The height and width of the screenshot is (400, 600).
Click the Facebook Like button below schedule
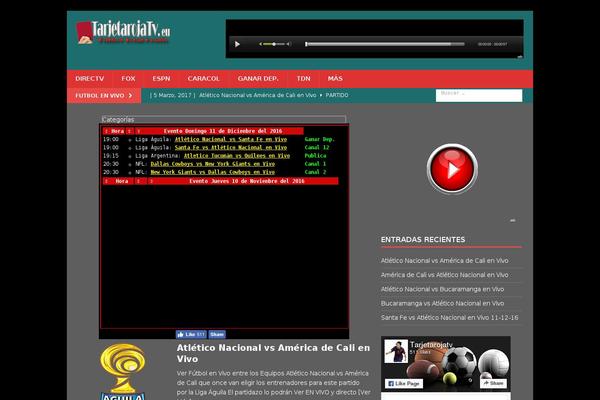(191, 335)
